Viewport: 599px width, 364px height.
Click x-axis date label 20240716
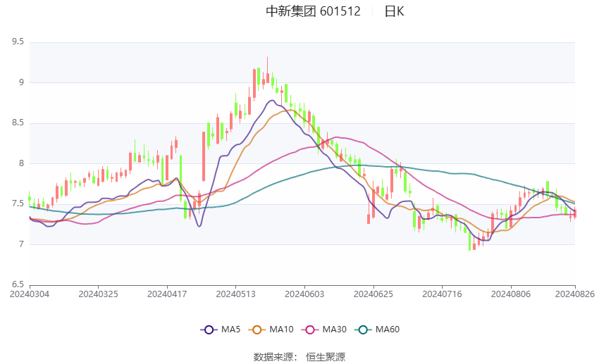click(442, 294)
